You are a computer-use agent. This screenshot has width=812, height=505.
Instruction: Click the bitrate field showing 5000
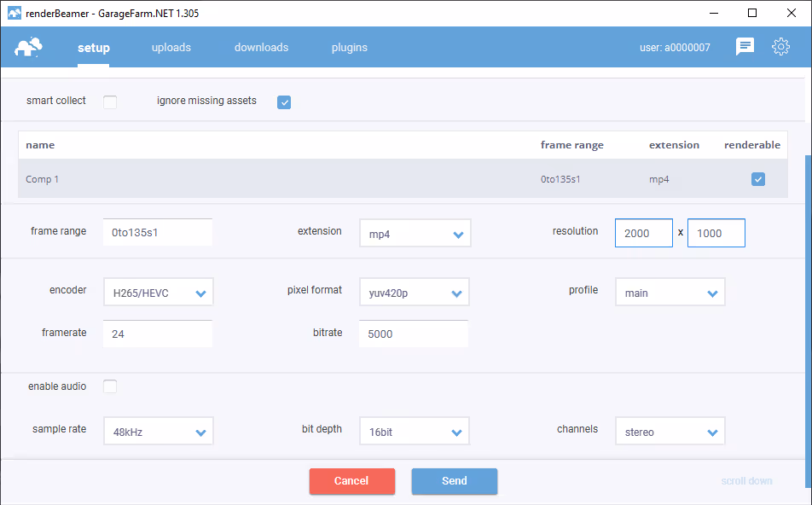tap(413, 334)
